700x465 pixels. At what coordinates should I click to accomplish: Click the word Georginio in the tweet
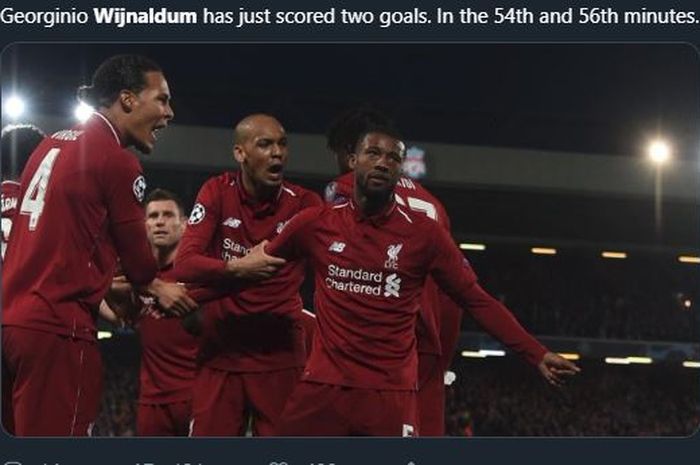pos(45,16)
